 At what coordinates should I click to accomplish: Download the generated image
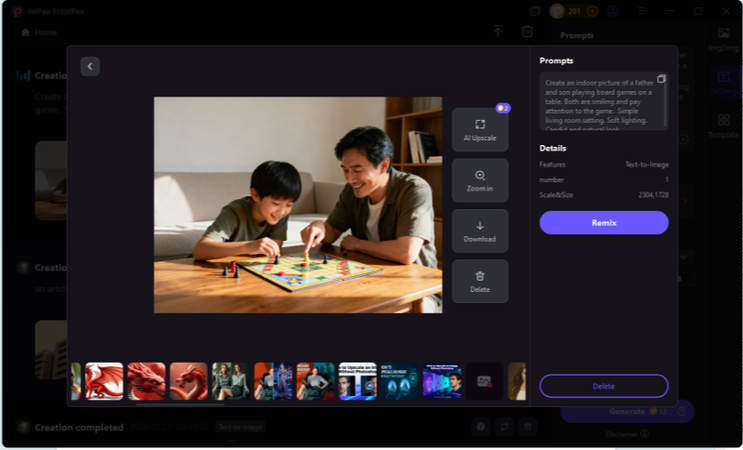pyautogui.click(x=480, y=231)
